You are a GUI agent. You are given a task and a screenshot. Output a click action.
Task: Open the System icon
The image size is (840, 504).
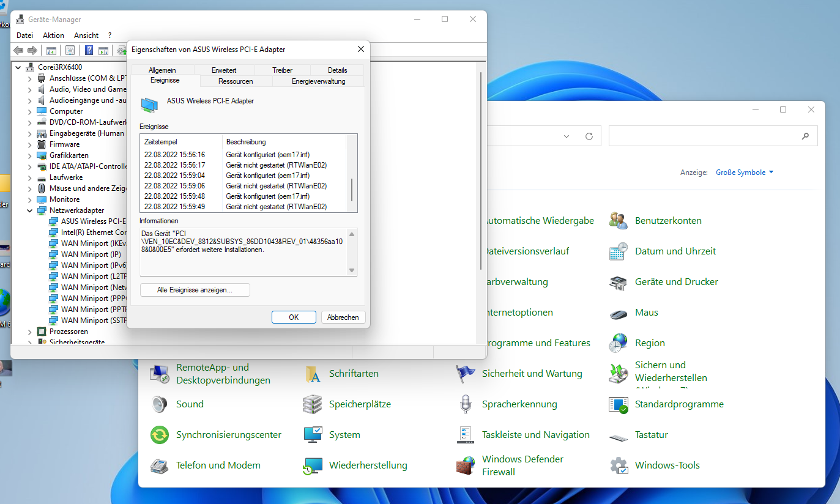(x=313, y=435)
